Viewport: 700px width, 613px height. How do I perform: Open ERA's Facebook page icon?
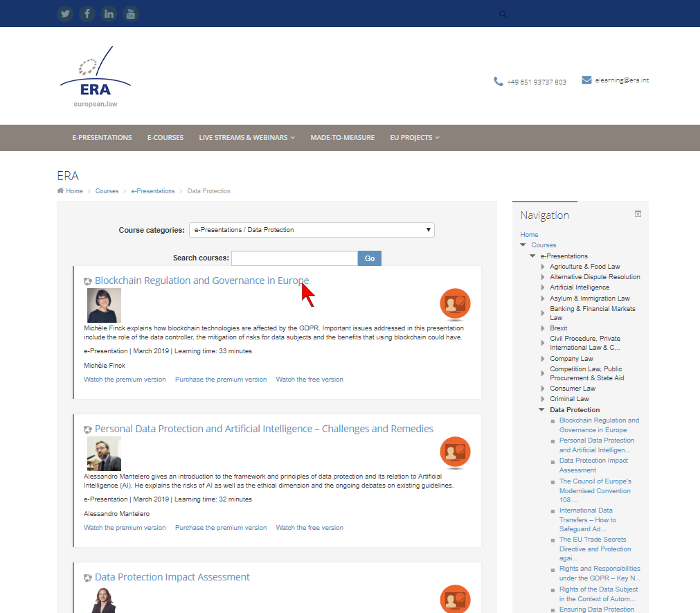pos(87,14)
